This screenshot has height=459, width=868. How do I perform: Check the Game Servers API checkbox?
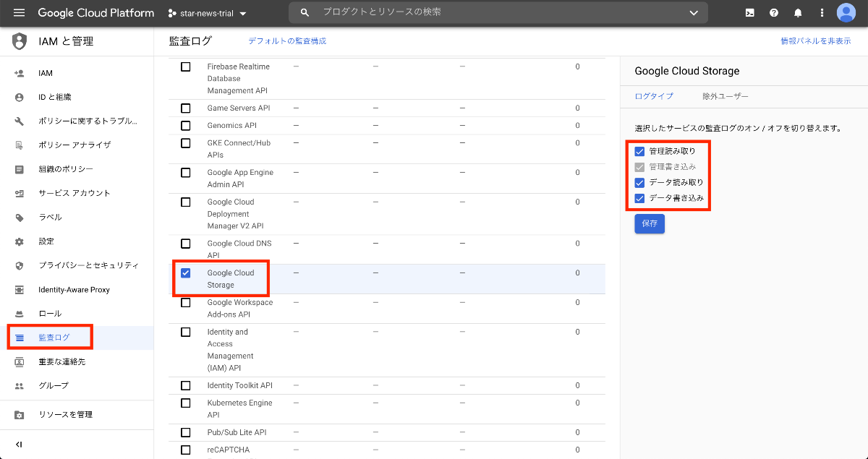186,108
